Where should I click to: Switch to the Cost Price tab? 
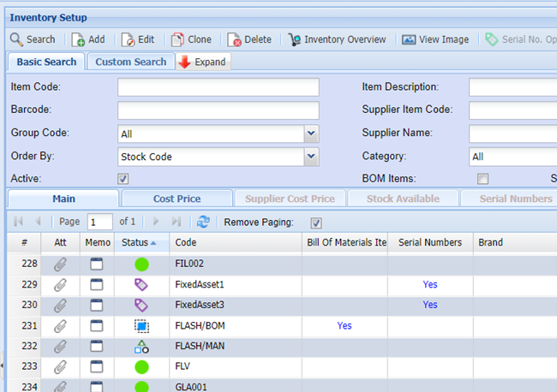point(177,199)
